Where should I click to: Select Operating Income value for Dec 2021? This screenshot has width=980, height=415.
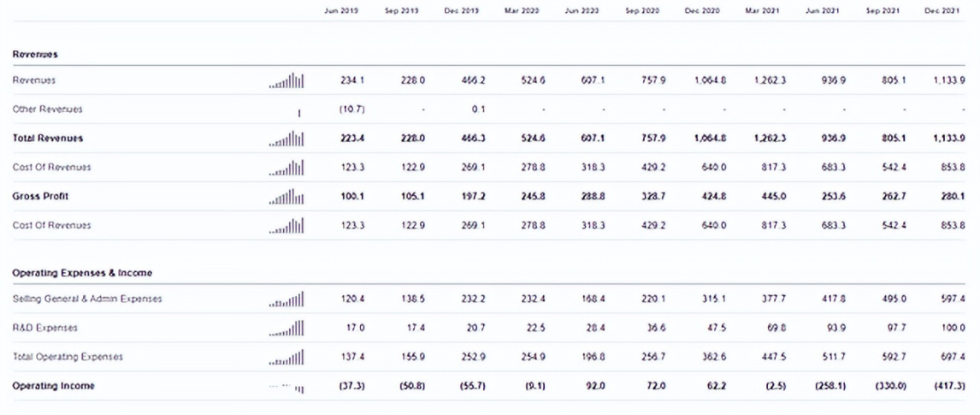tap(949, 386)
